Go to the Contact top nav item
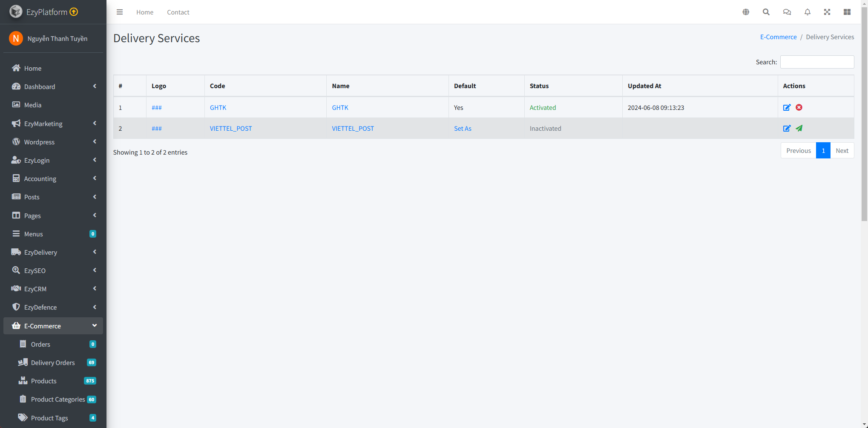This screenshot has width=868, height=428. tap(178, 12)
